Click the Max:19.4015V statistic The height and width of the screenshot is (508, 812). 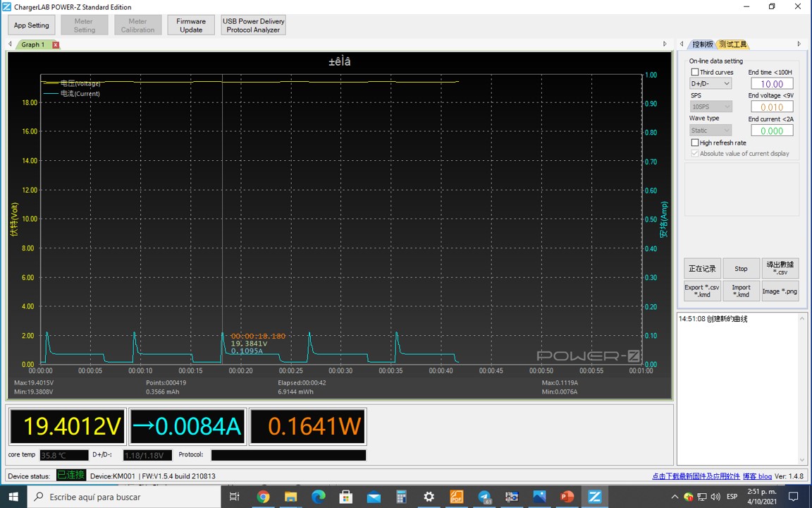click(x=34, y=383)
